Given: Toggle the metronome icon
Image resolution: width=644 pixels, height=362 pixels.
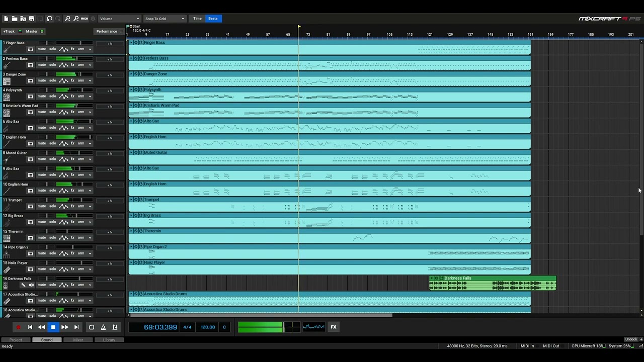Looking at the screenshot, I should click(x=103, y=327).
